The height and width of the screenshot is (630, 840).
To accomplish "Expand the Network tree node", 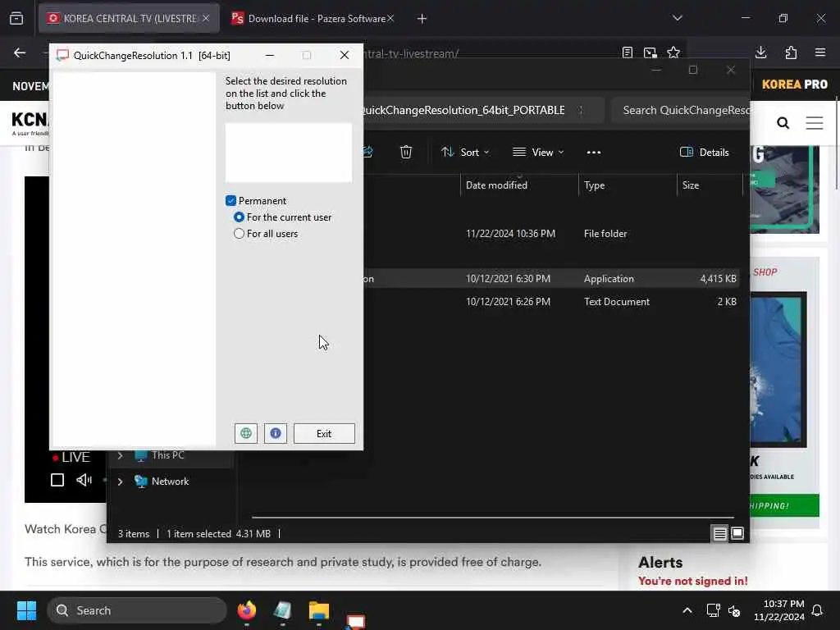I will click(120, 482).
